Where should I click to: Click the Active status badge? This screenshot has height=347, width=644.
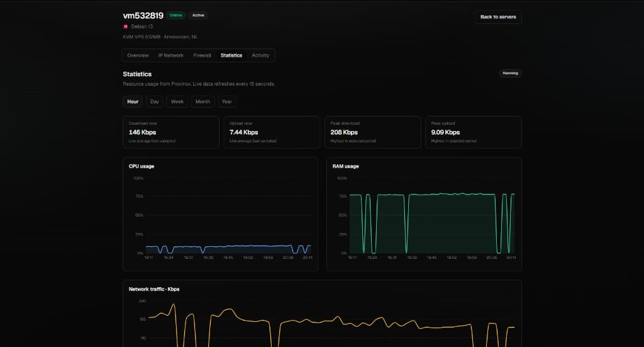(198, 15)
